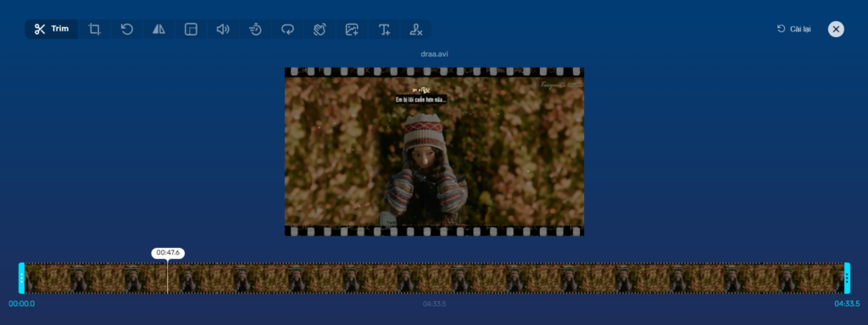The width and height of the screenshot is (868, 325).
Task: Open the Volume adjustment tool
Action: coord(223,30)
